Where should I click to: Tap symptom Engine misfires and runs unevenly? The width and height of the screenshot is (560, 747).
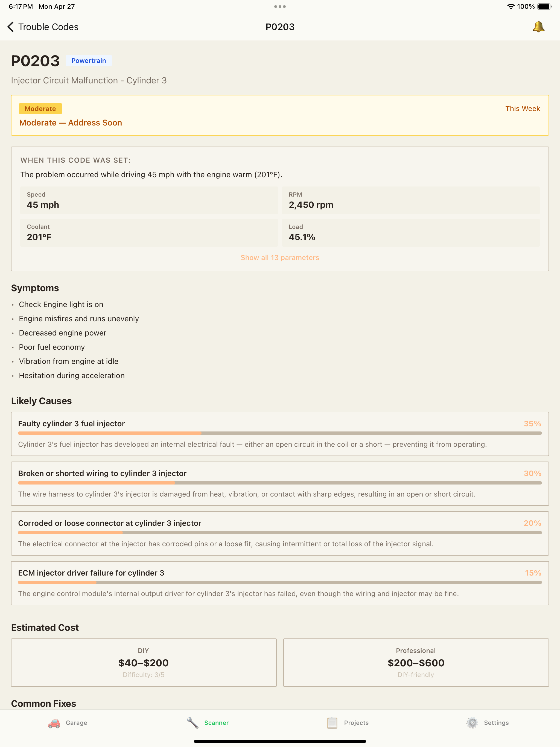pos(79,319)
